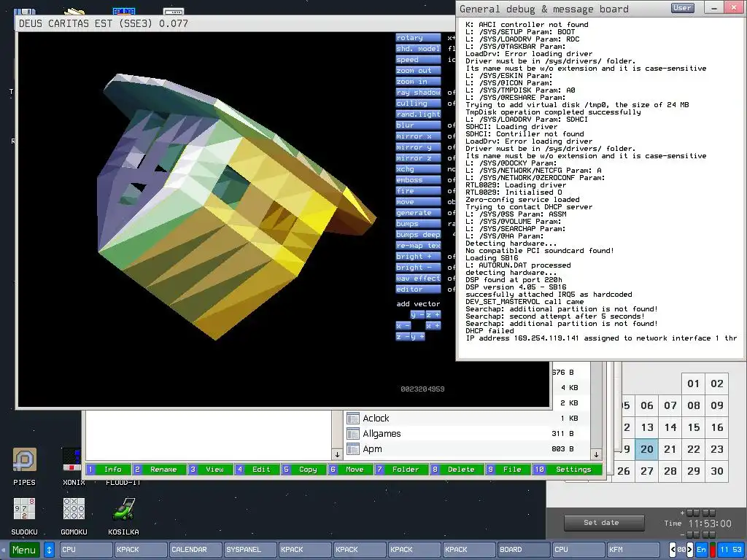Click the 9 File function button
The image size is (747, 560).
coord(508,470)
